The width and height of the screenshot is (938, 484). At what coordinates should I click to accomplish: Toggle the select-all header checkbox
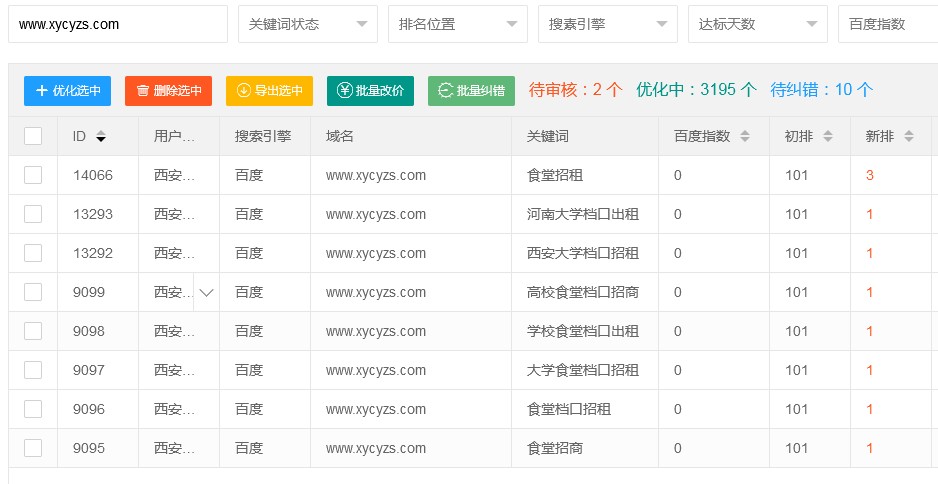33,136
